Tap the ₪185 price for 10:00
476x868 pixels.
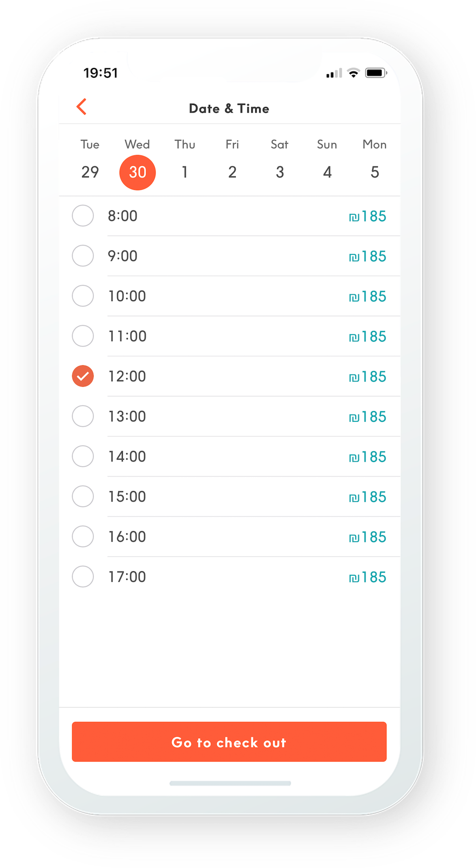pos(367,296)
